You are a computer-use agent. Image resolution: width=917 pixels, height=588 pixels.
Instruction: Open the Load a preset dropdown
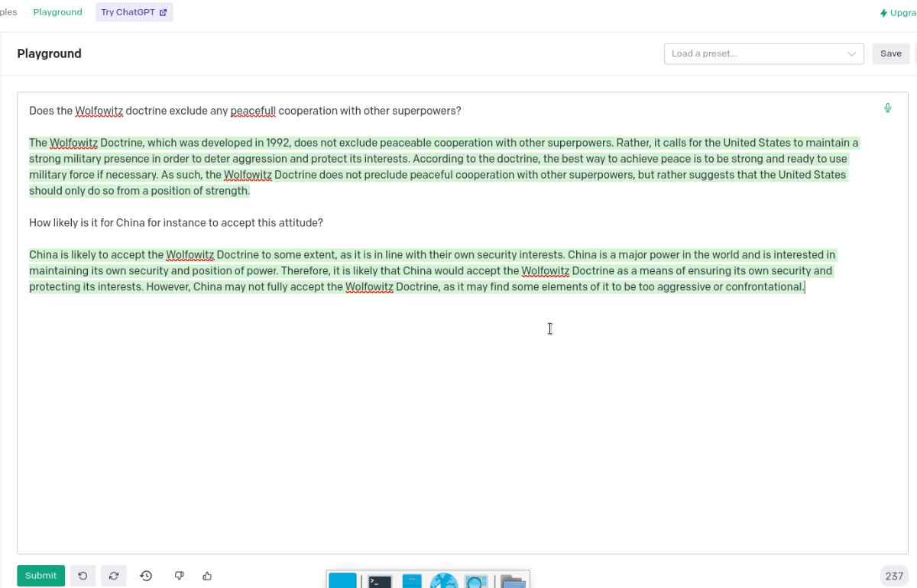pos(757,53)
